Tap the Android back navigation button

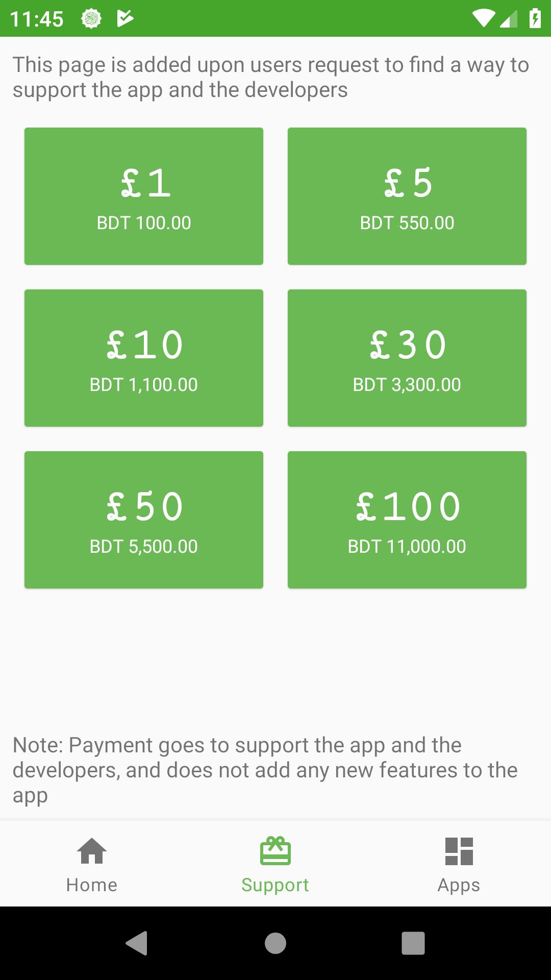(137, 943)
